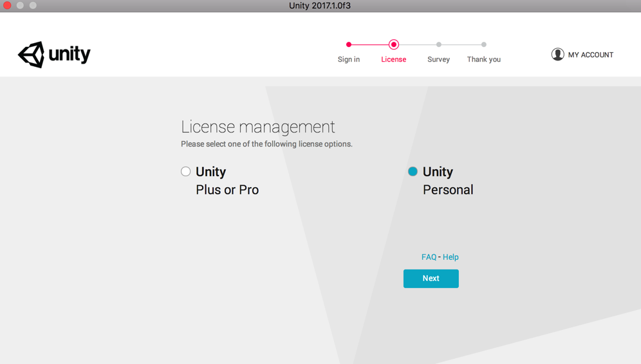The image size is (641, 364).
Task: Click the License step marker
Action: click(x=394, y=44)
